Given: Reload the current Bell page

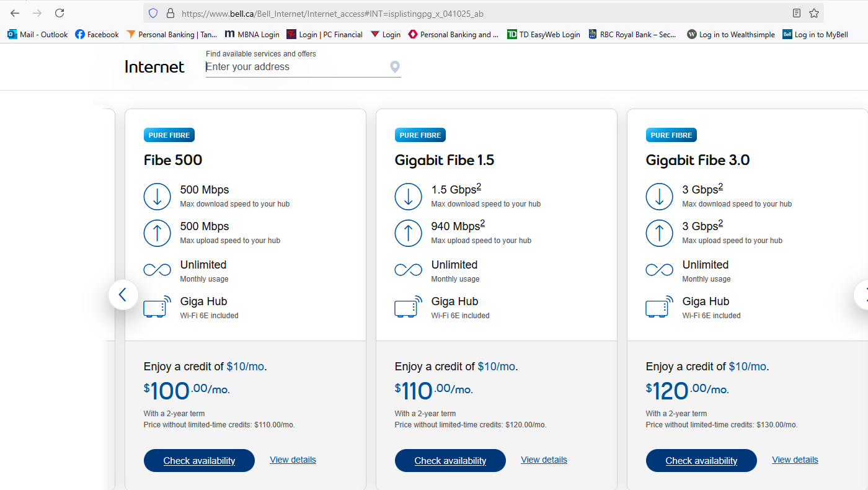Looking at the screenshot, I should point(60,13).
